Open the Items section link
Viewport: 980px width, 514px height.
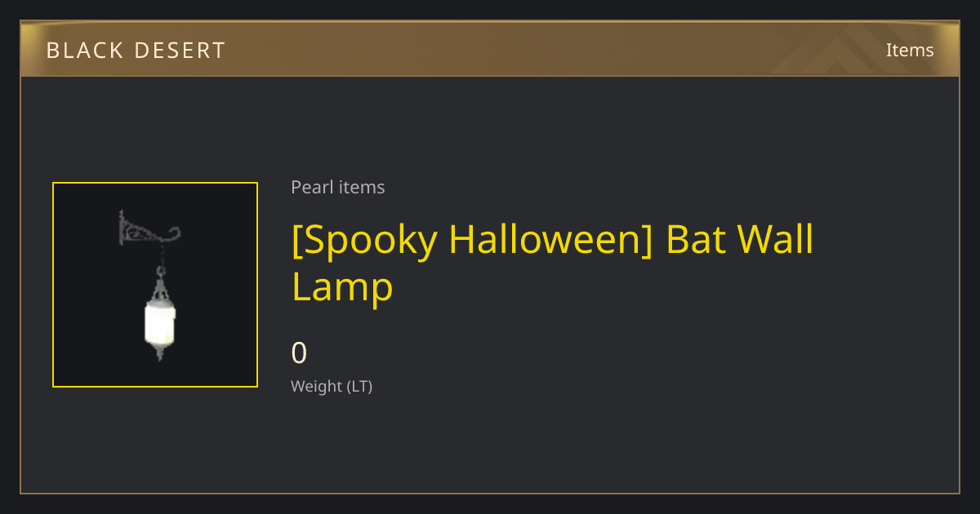[x=910, y=50]
